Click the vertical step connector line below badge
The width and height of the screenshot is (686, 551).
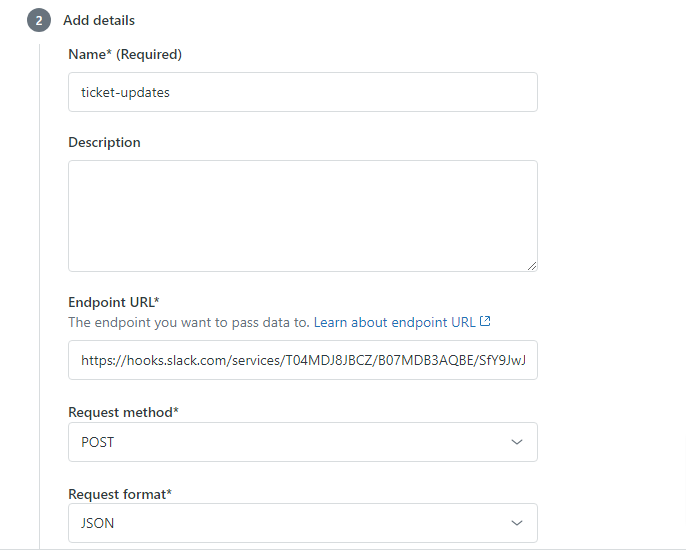coord(39,296)
